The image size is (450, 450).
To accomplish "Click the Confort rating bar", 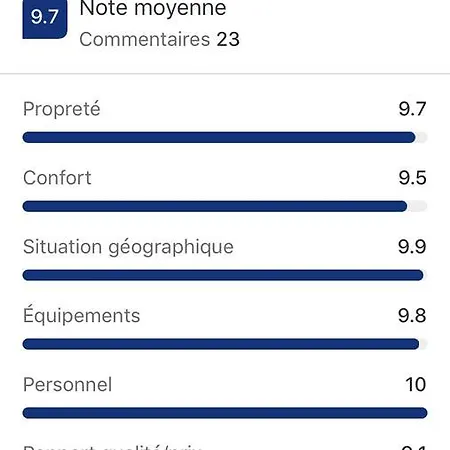I will pos(225,206).
